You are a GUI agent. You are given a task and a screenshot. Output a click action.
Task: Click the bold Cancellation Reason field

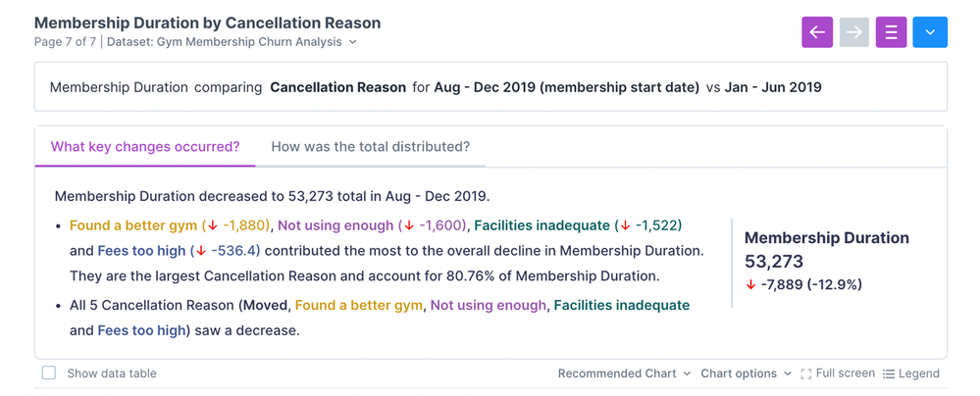(338, 87)
